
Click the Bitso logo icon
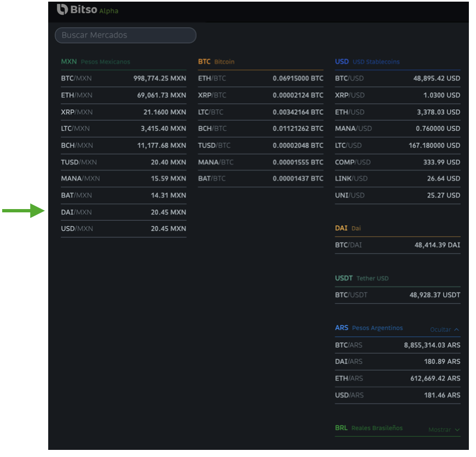point(63,9)
